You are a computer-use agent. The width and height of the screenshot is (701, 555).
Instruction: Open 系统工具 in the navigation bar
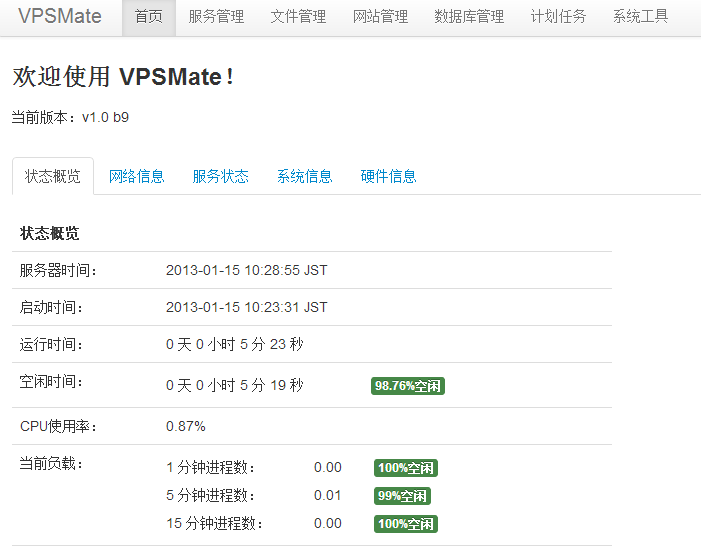click(x=641, y=17)
